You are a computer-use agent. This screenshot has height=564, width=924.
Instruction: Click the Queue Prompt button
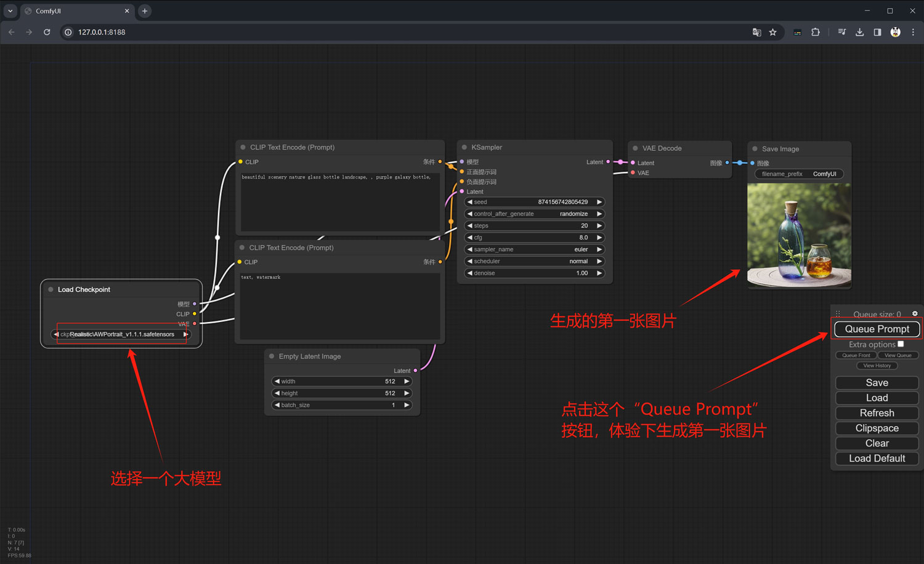click(x=877, y=329)
